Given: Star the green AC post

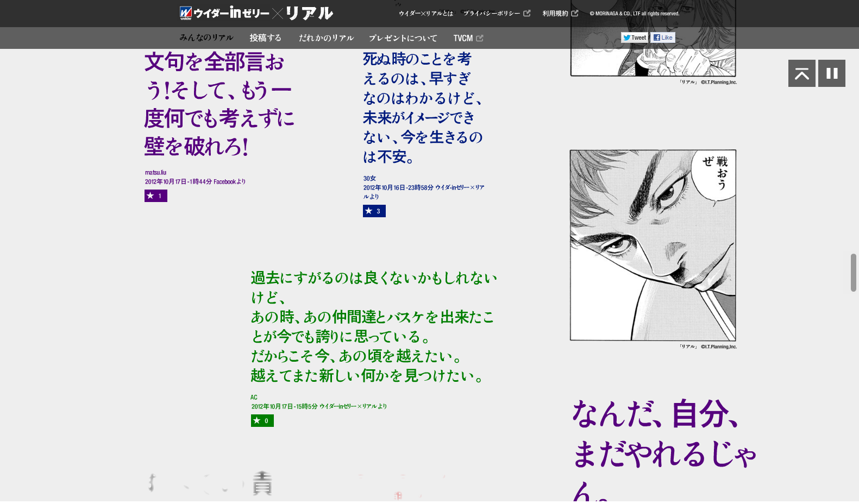Looking at the screenshot, I should (x=262, y=420).
